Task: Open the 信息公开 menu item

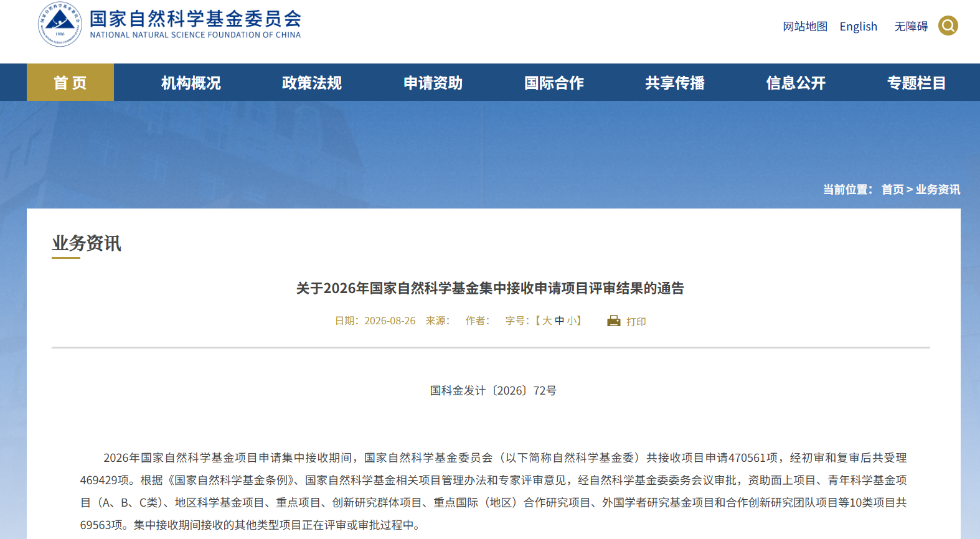Action: [796, 82]
